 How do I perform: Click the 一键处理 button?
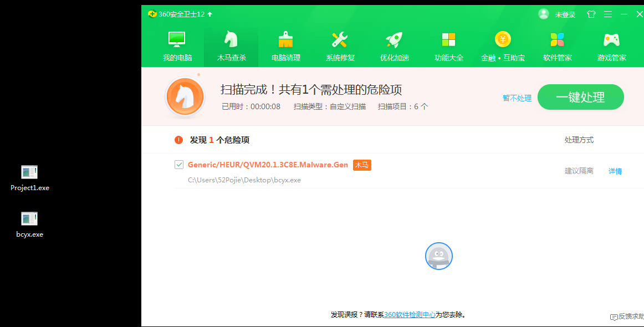pyautogui.click(x=580, y=96)
